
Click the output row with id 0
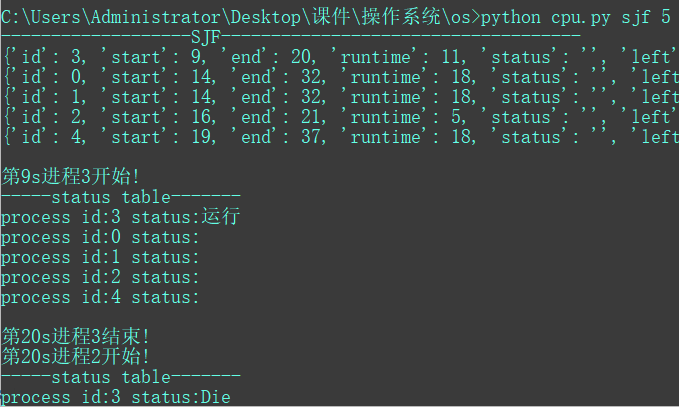(340, 77)
